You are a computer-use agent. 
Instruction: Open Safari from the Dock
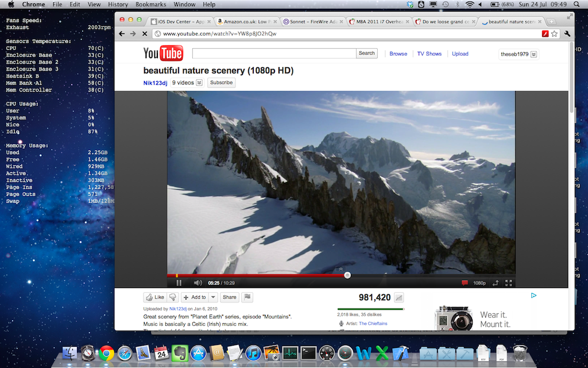125,353
